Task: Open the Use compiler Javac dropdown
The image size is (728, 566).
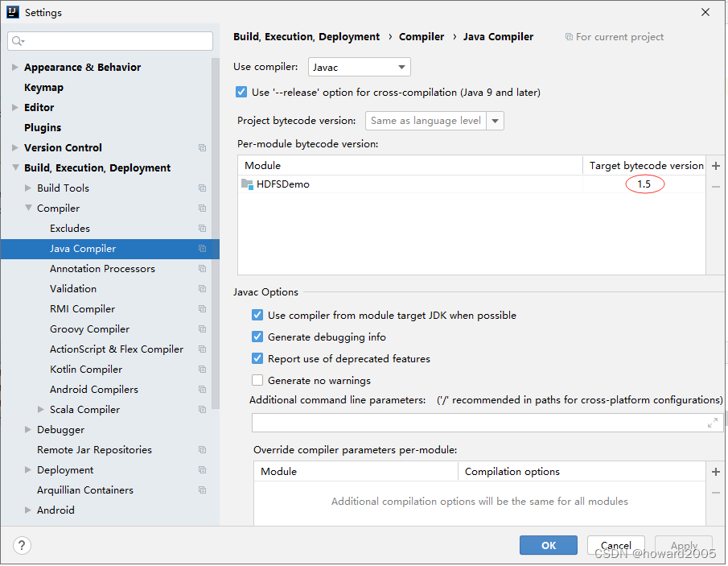Action: [x=360, y=68]
